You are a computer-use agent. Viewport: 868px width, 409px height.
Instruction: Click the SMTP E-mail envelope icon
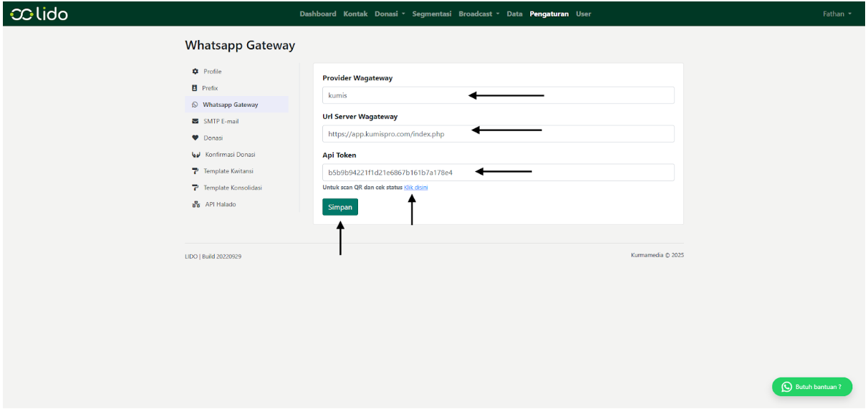tap(195, 121)
